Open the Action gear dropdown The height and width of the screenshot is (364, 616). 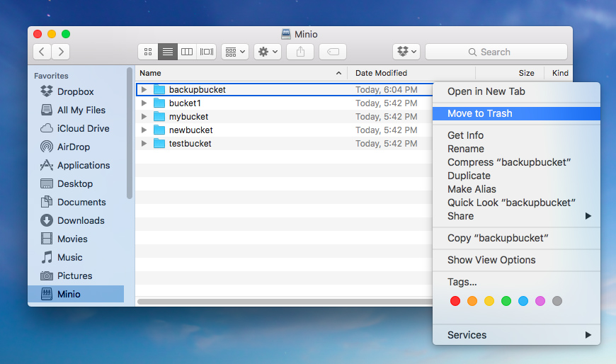(268, 52)
